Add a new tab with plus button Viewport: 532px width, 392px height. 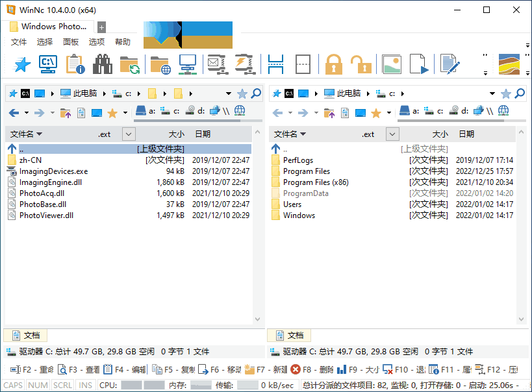101,27
